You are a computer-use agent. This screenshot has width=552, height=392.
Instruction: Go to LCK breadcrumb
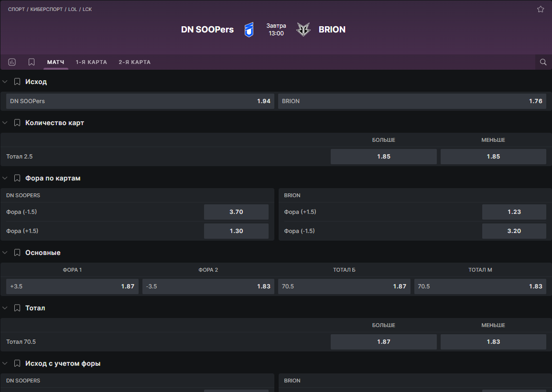(x=87, y=9)
